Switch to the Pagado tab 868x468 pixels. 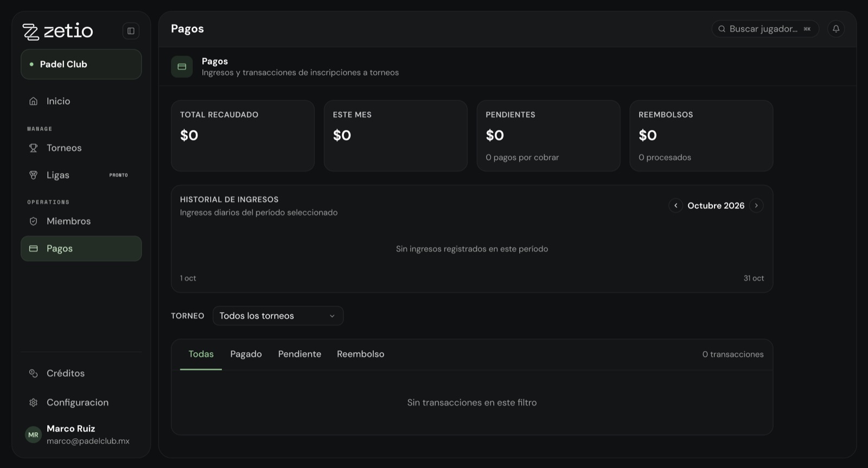(246, 355)
